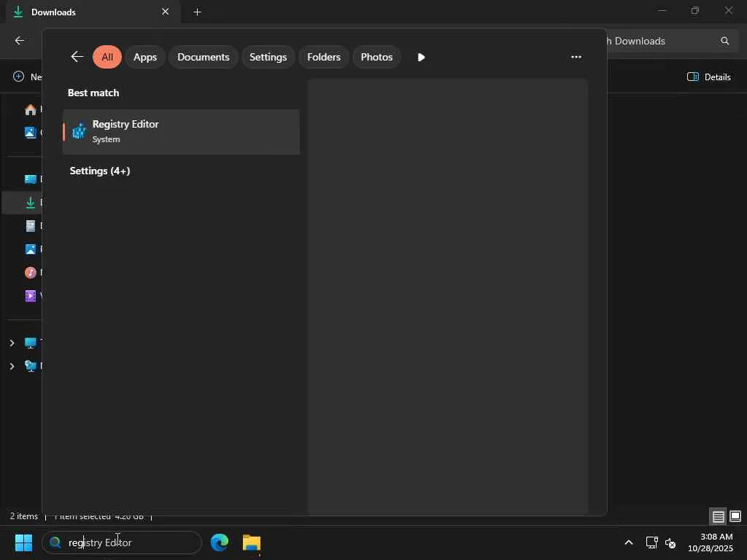Image resolution: width=747 pixels, height=560 pixels.
Task: Open the clock showing 3:08 AM
Action: [711, 542]
